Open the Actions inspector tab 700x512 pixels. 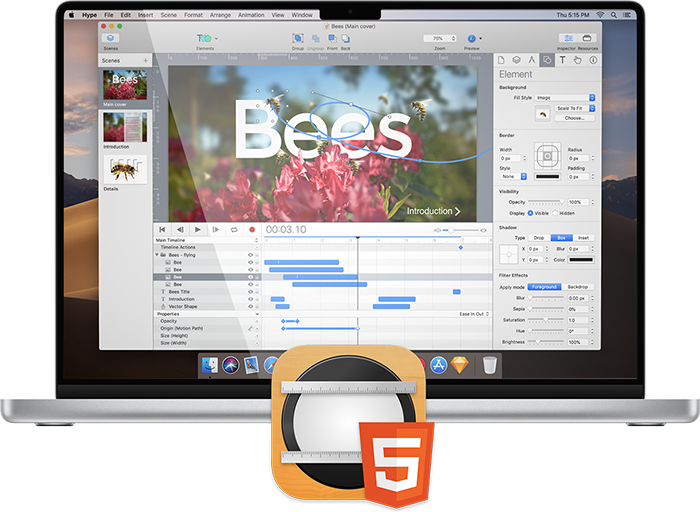[578, 60]
